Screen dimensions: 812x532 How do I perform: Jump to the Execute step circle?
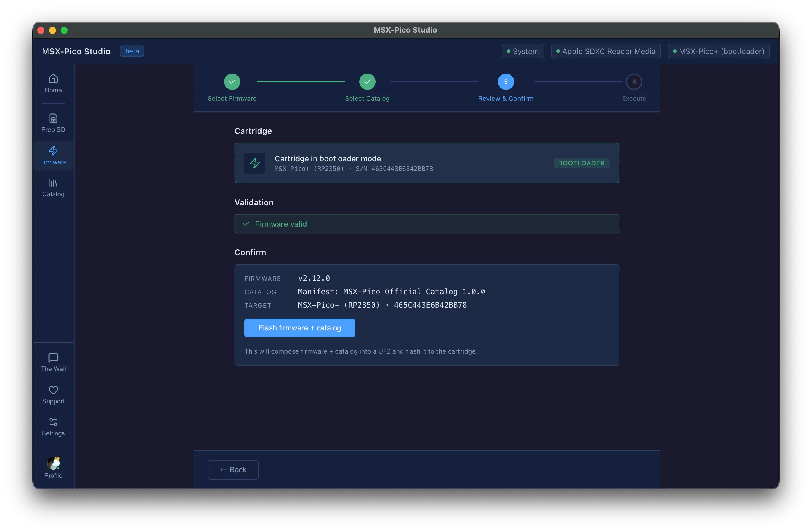click(634, 82)
